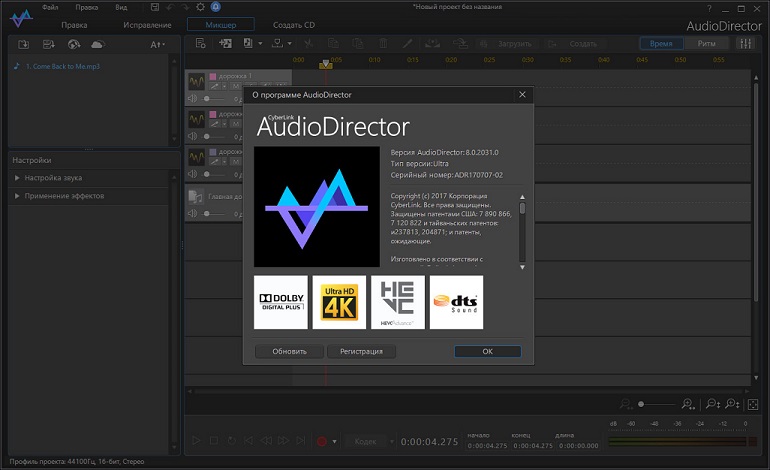Click the add track icon
This screenshot has height=470, width=770.
(x=225, y=44)
